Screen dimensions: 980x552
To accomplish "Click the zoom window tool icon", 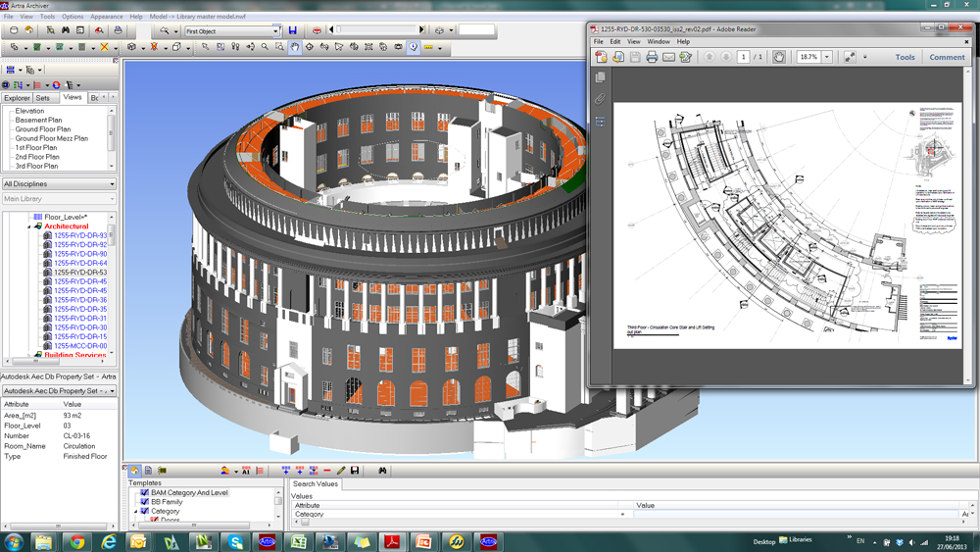I will (279, 47).
